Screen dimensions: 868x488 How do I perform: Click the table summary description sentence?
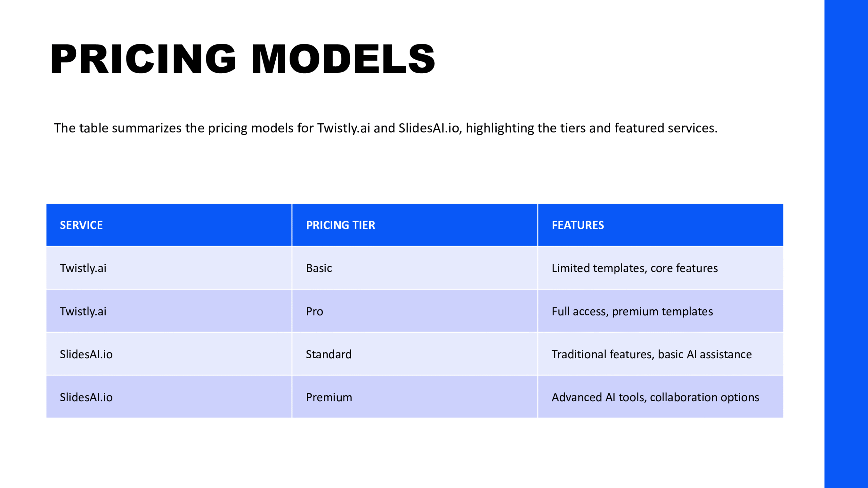[386, 128]
